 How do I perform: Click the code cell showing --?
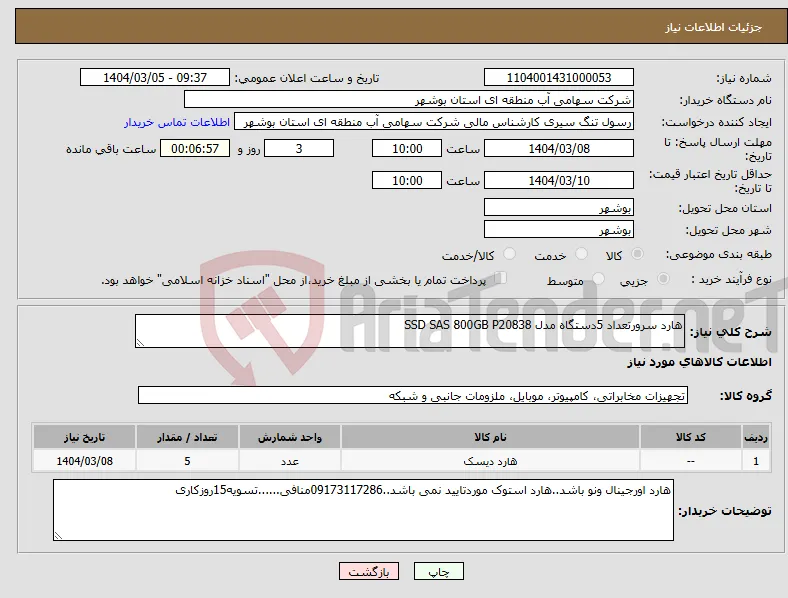pyautogui.click(x=691, y=461)
